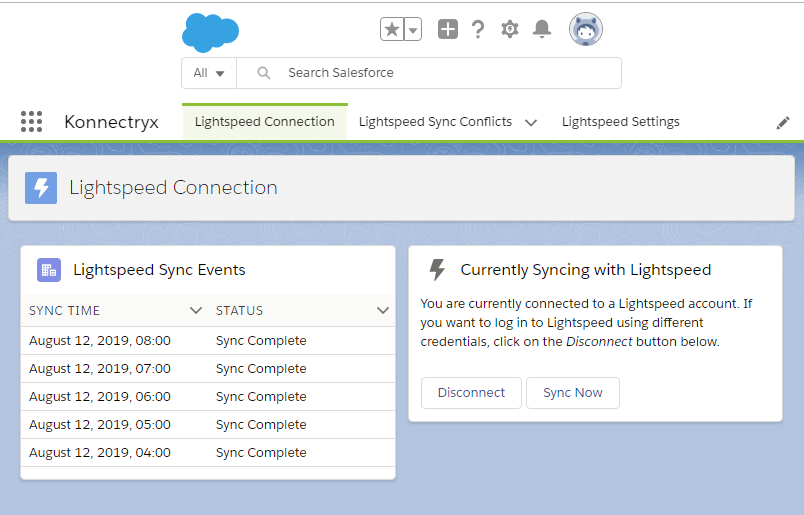804x515 pixels.
Task: Open the Sync Time column menu
Action: click(x=196, y=311)
